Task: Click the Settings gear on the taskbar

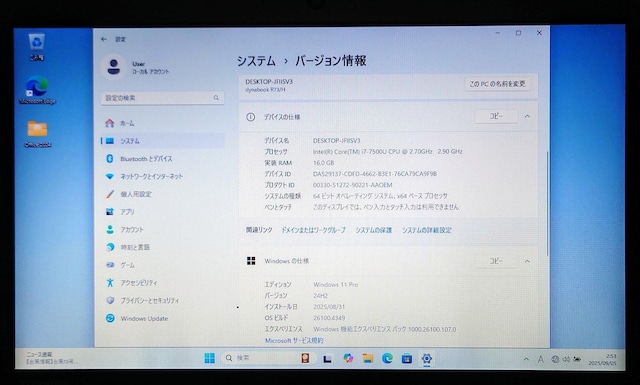Action: pyautogui.click(x=427, y=358)
